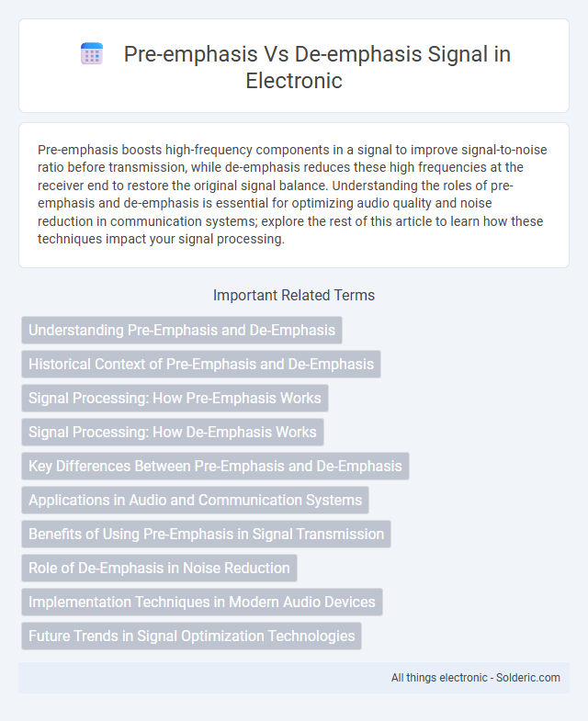The width and height of the screenshot is (588, 721).
Task: Choose Signal Processing: How De-Emphasis Works
Action: [x=173, y=433]
